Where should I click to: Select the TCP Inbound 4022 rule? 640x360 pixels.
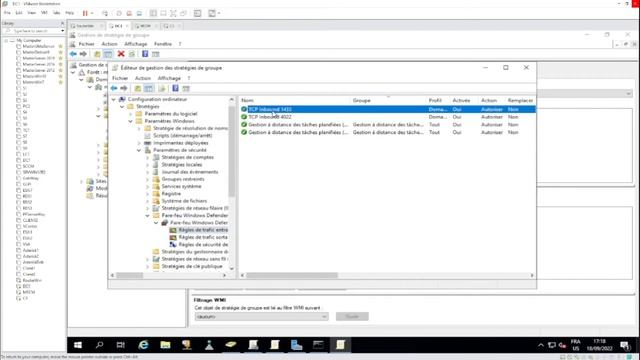point(270,117)
